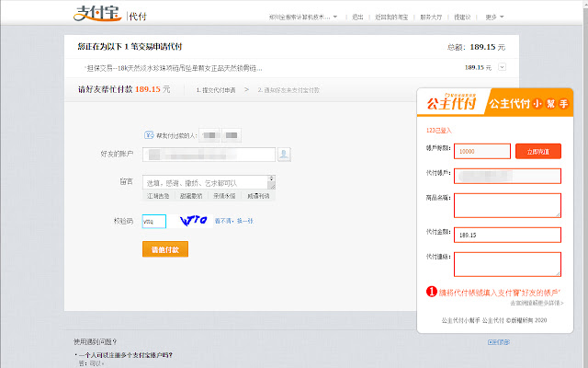The width and height of the screenshot is (588, 368).
Task: Open the contact picker icon beside friend account
Action: 284,155
